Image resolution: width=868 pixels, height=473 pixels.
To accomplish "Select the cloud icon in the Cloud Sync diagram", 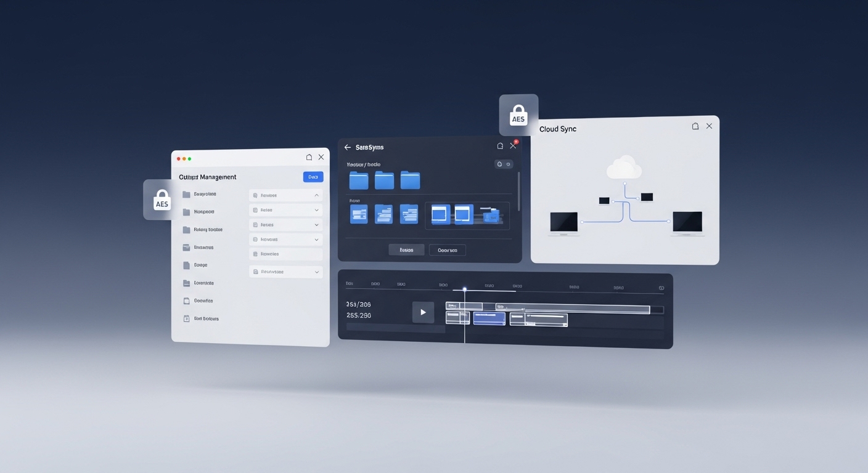I will point(624,166).
